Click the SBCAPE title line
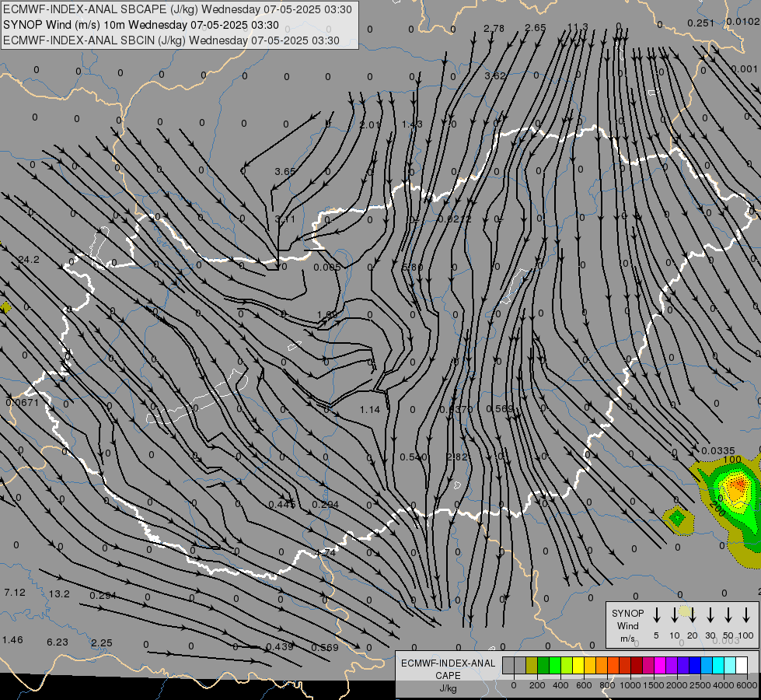 click(177, 9)
